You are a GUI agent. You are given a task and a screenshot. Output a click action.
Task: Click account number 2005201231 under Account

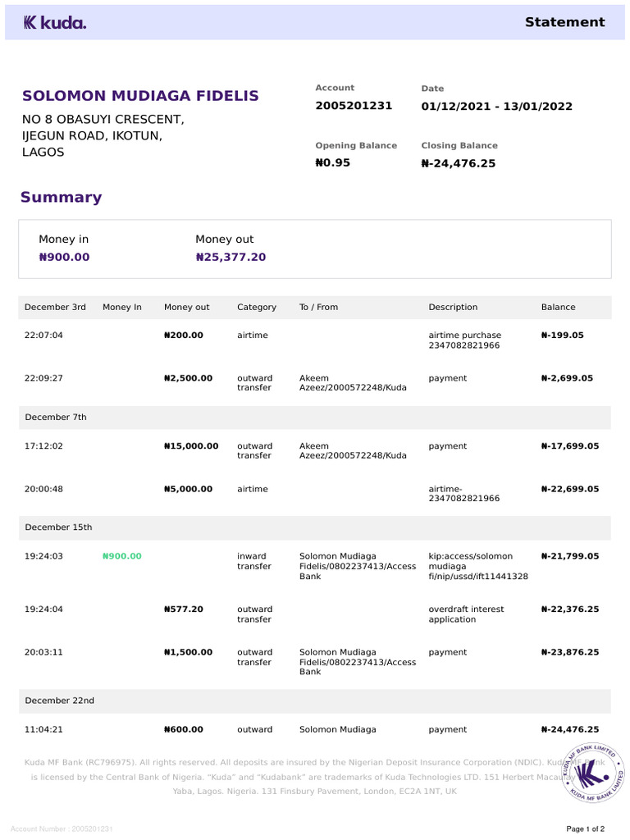point(354,106)
